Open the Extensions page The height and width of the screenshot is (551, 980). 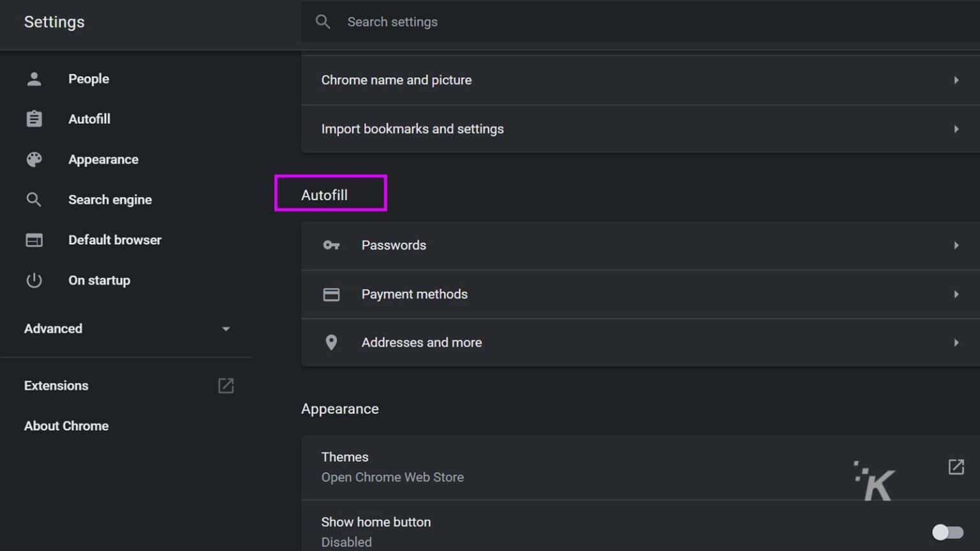[56, 385]
